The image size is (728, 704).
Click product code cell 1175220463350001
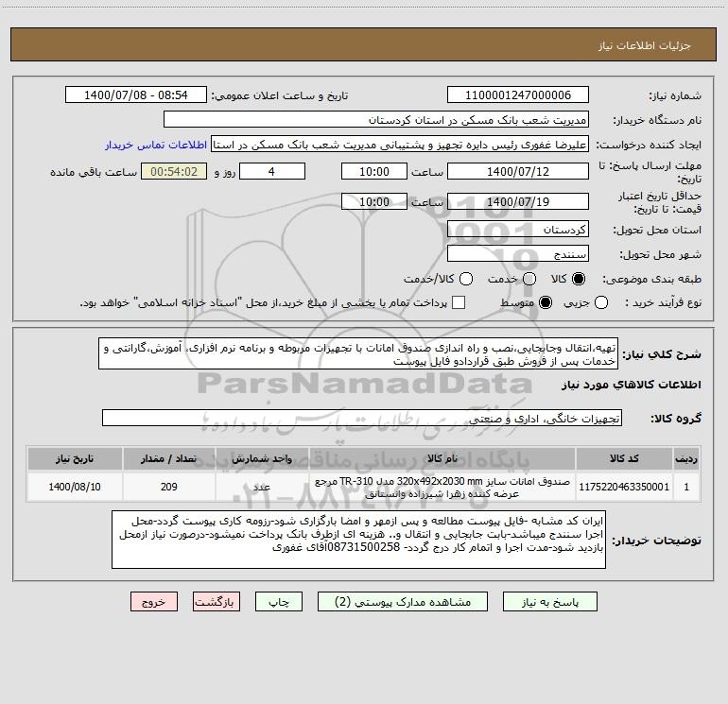coord(624,487)
